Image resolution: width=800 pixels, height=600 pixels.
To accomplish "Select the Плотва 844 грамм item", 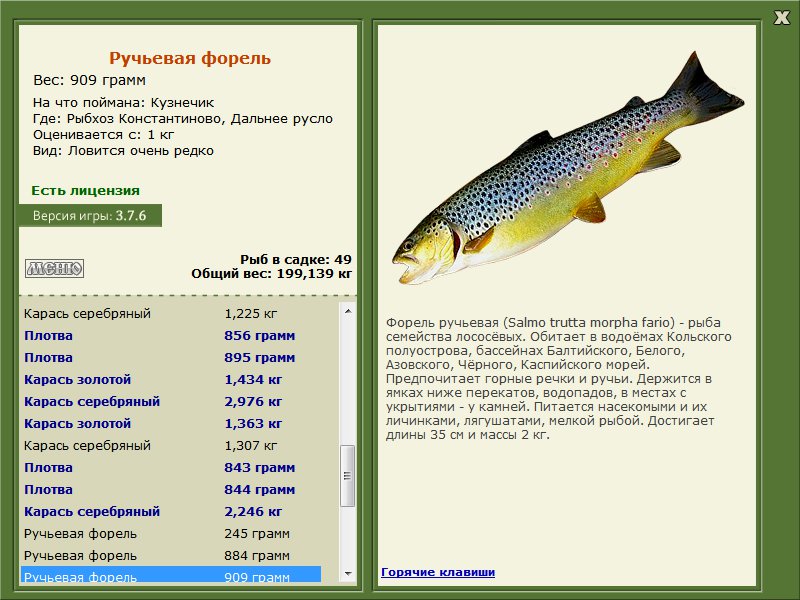I will tap(170, 490).
